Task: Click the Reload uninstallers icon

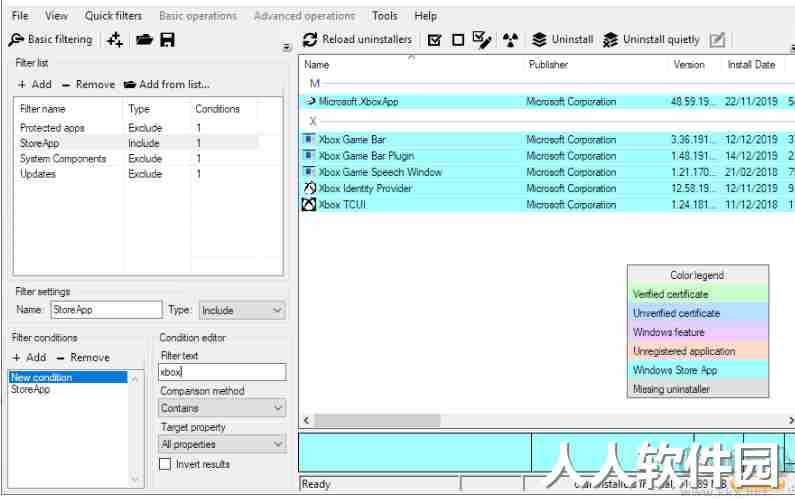Action: 310,40
